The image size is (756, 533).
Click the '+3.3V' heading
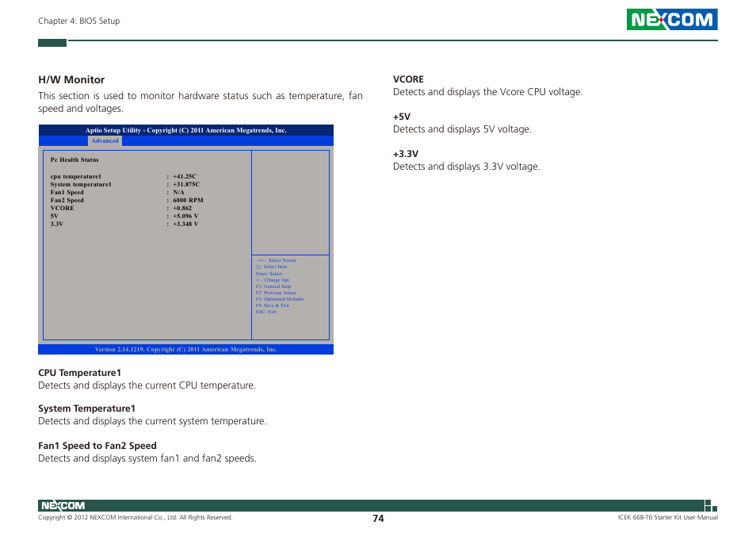pos(406,154)
